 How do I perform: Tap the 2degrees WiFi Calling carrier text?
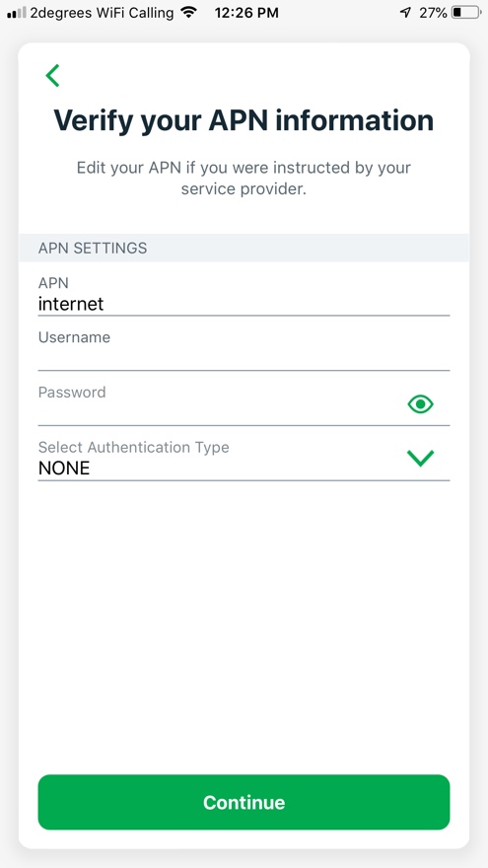tap(102, 13)
